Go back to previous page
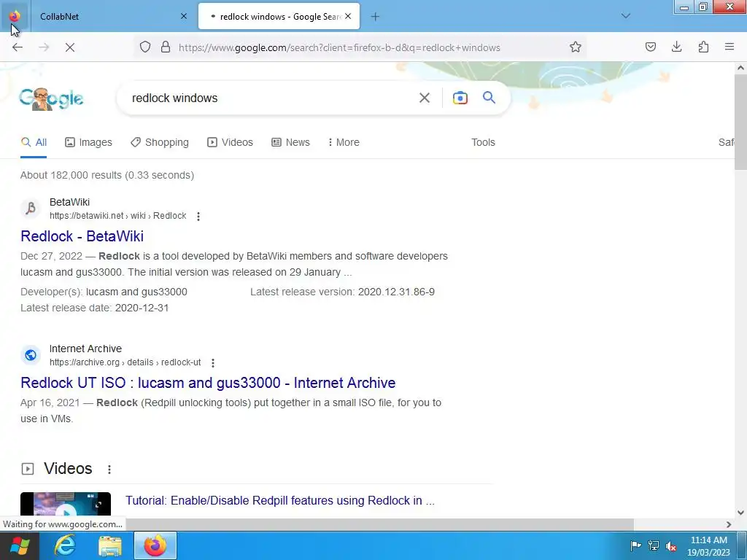The width and height of the screenshot is (747, 560). pos(18,47)
